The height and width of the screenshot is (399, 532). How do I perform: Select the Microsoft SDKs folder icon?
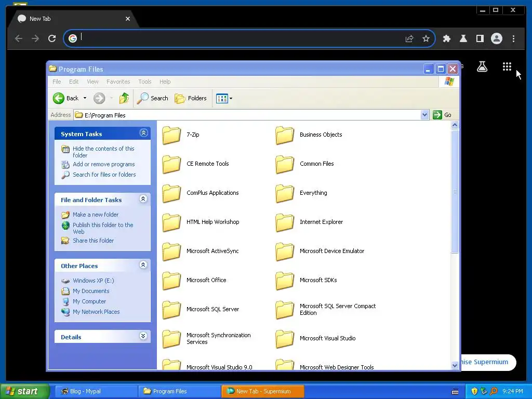point(285,281)
